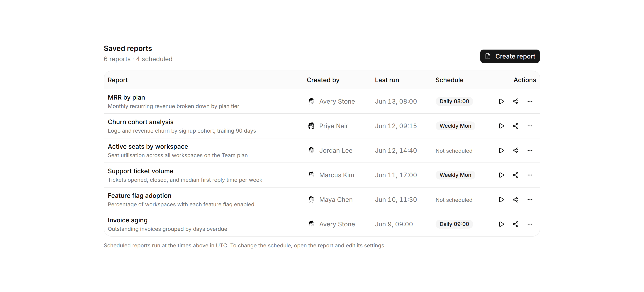Share the Invoice aging report
Viewport: 644px width, 292px height.
[515, 224]
